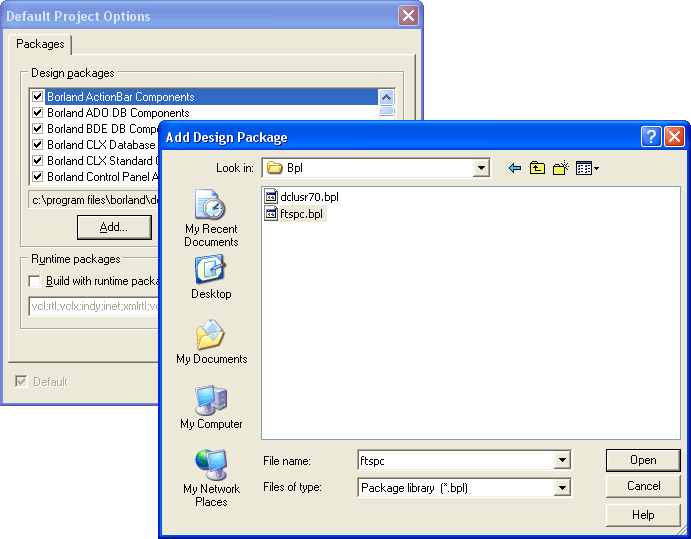Toggle the Default checkbox
Viewport: 691px width, 539px height.
[21, 381]
